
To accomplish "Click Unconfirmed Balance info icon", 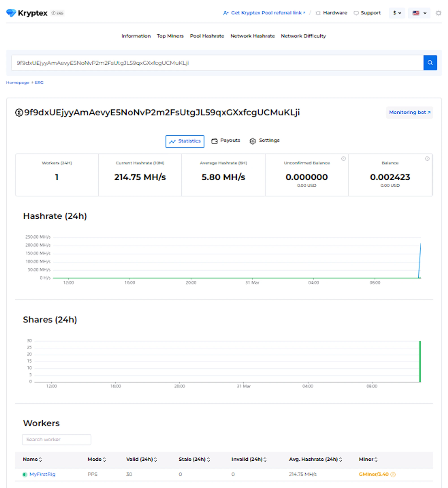I will point(343,159).
